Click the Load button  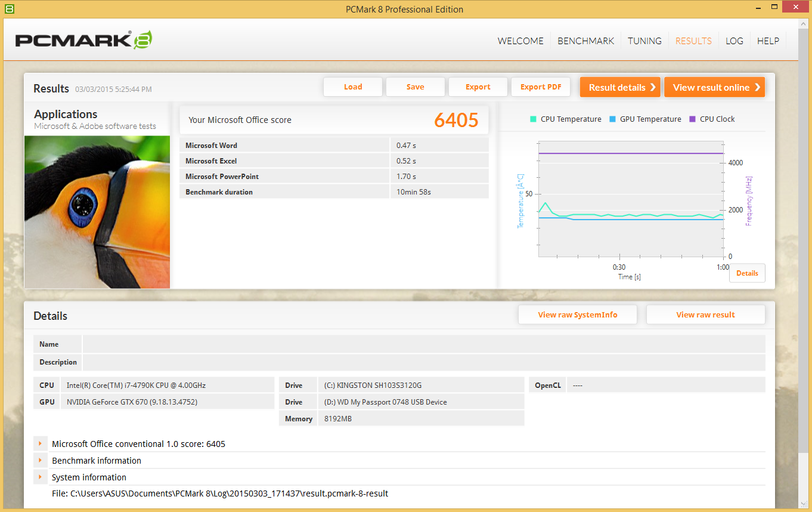pos(353,87)
